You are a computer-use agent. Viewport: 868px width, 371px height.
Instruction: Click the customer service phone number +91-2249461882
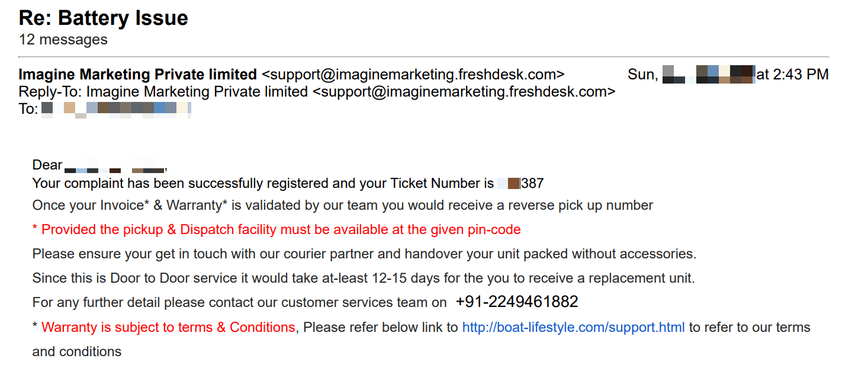[516, 302]
